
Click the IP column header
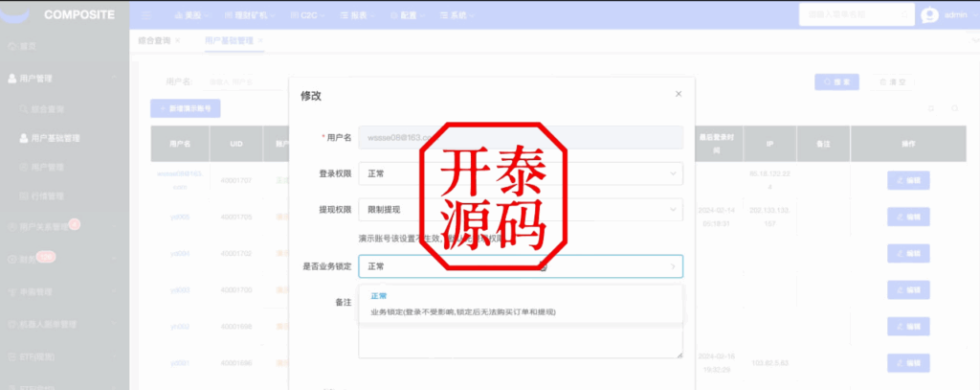point(770,144)
